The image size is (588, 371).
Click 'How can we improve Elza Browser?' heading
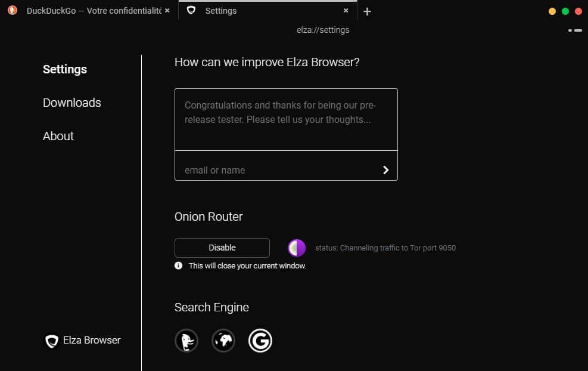(267, 62)
